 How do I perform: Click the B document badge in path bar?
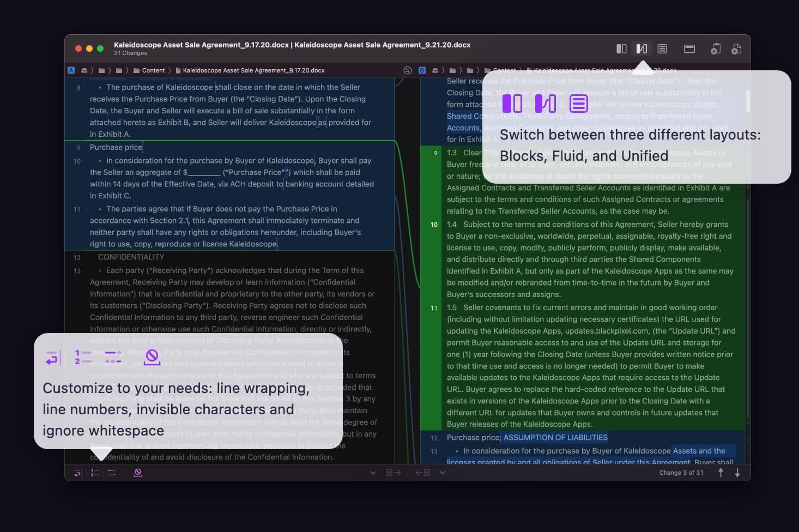[x=422, y=70]
